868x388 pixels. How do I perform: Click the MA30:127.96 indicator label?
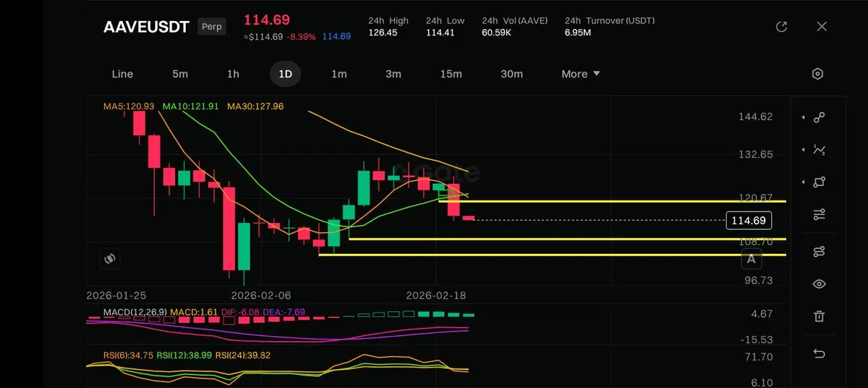tap(255, 106)
